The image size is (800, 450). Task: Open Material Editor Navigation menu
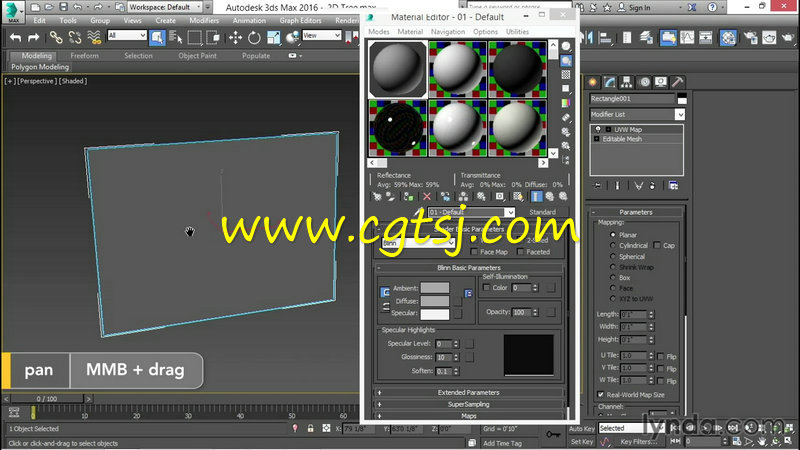447,32
